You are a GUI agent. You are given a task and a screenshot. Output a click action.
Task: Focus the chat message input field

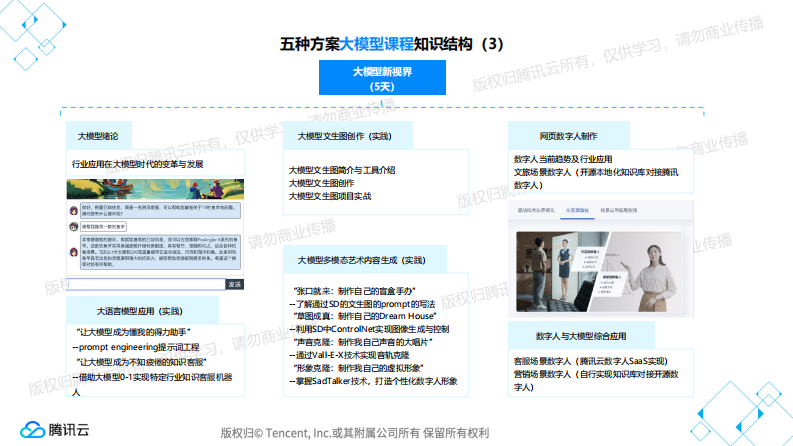[x=146, y=284]
